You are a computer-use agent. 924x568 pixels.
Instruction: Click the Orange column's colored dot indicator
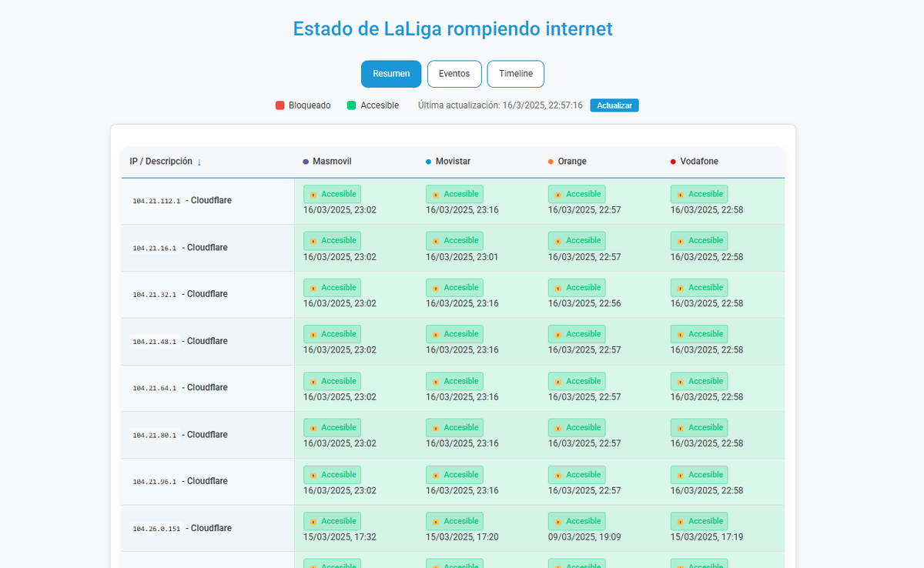pyautogui.click(x=550, y=161)
